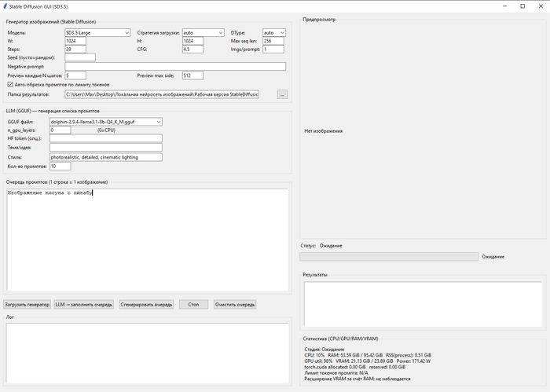Click 'LLM — заполнить очередь' button
The width and height of the screenshot is (550, 392).
point(84,304)
